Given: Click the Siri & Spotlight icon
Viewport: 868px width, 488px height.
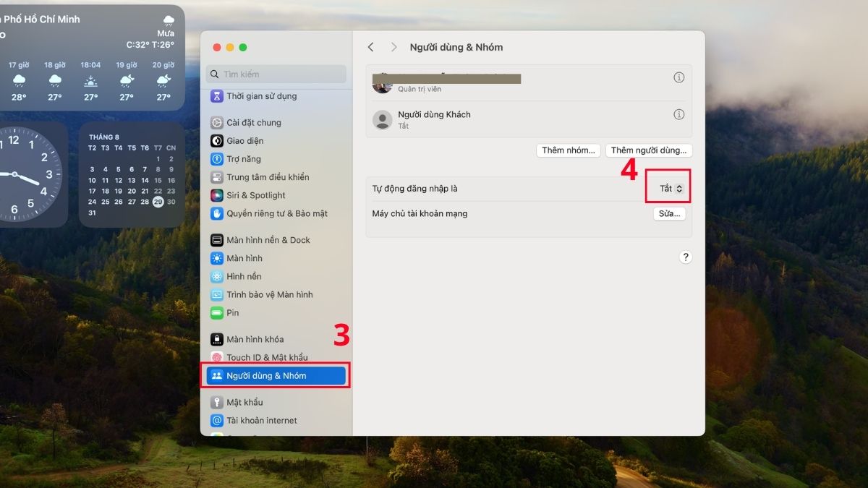Looking at the screenshot, I should coord(216,195).
